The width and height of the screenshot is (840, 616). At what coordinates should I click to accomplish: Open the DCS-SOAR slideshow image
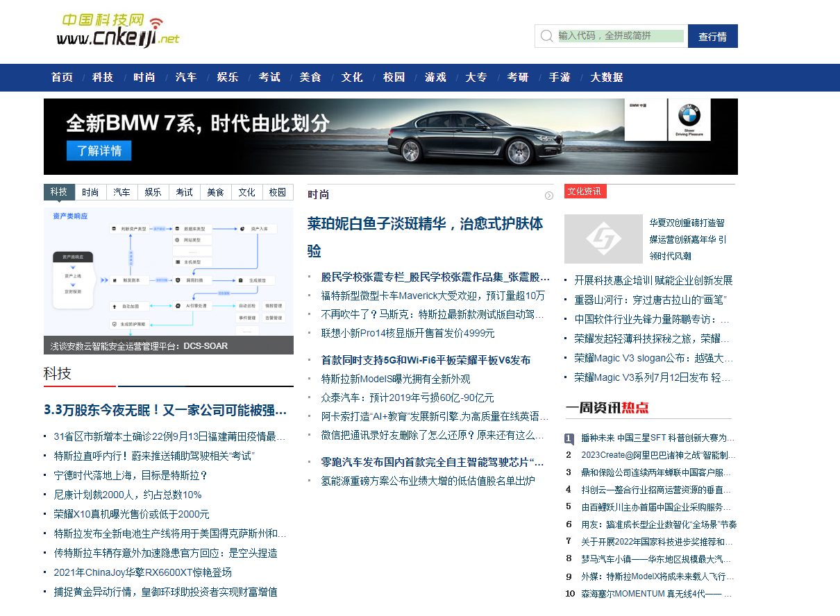pyautogui.click(x=169, y=281)
